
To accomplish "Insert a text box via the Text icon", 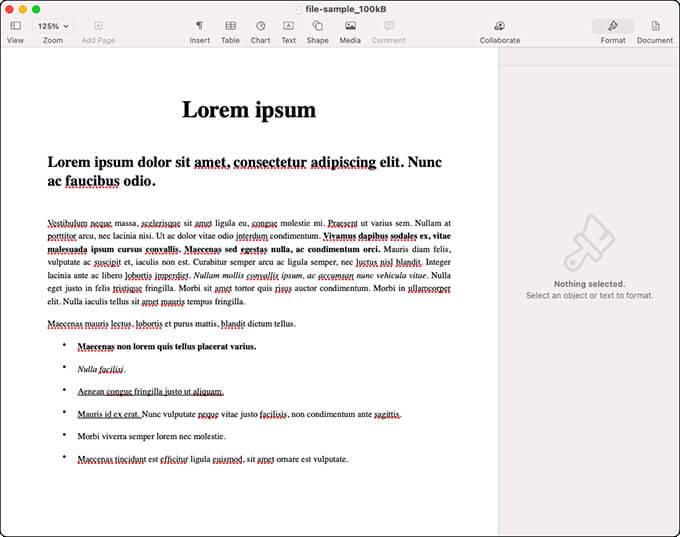I will (x=288, y=26).
